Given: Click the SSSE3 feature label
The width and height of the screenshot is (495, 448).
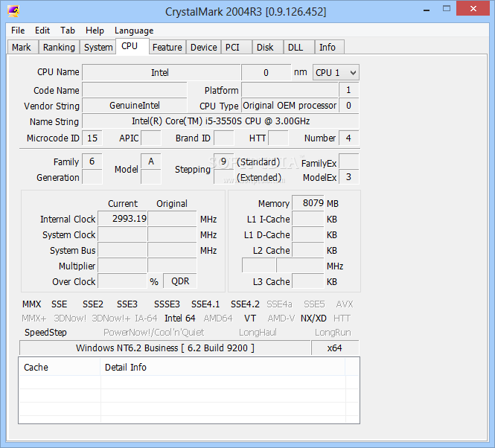Looking at the screenshot, I should pyautogui.click(x=167, y=304).
